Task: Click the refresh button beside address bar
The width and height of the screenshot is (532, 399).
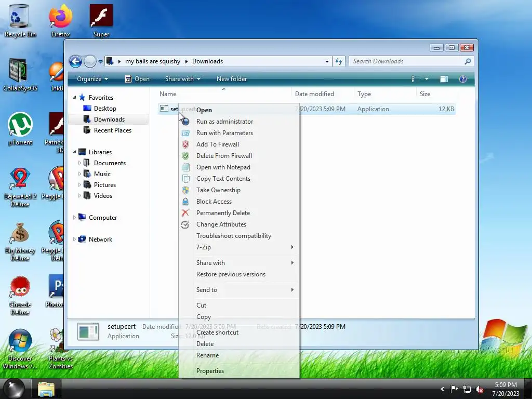Action: (x=339, y=61)
